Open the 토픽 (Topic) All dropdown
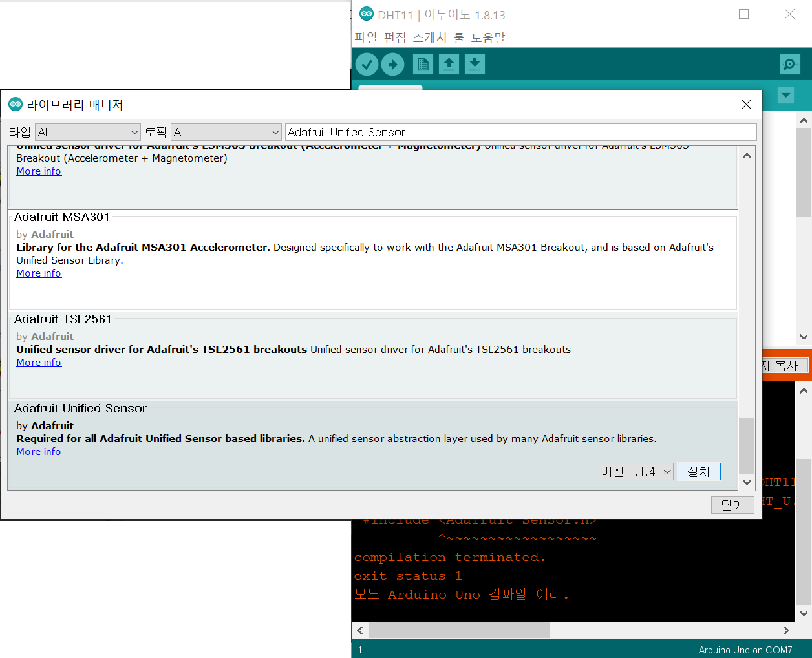The image size is (812, 658). click(226, 132)
